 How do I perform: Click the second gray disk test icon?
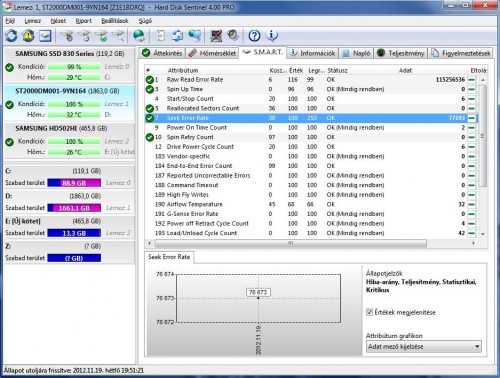(x=85, y=35)
